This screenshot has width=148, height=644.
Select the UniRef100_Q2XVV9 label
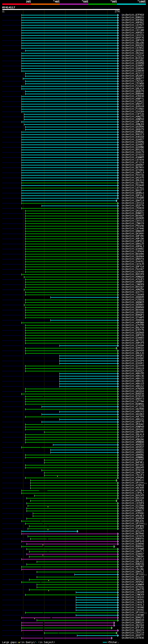(x=133, y=366)
